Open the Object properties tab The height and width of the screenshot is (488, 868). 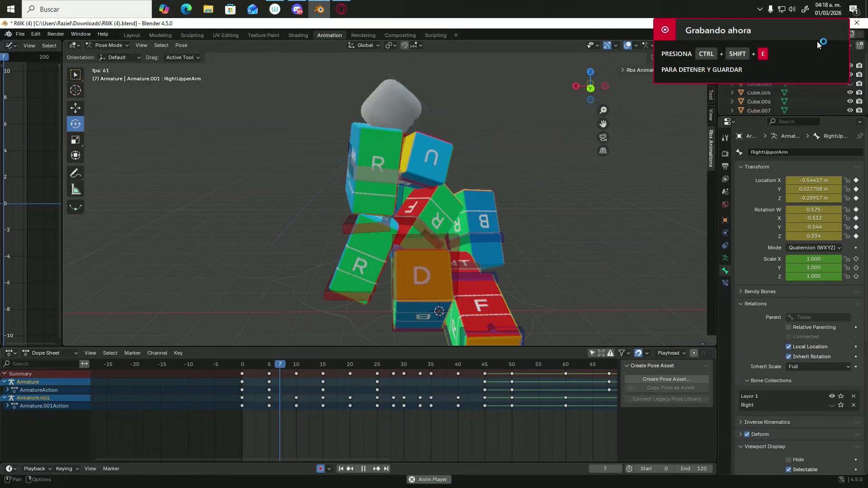pos(725,220)
